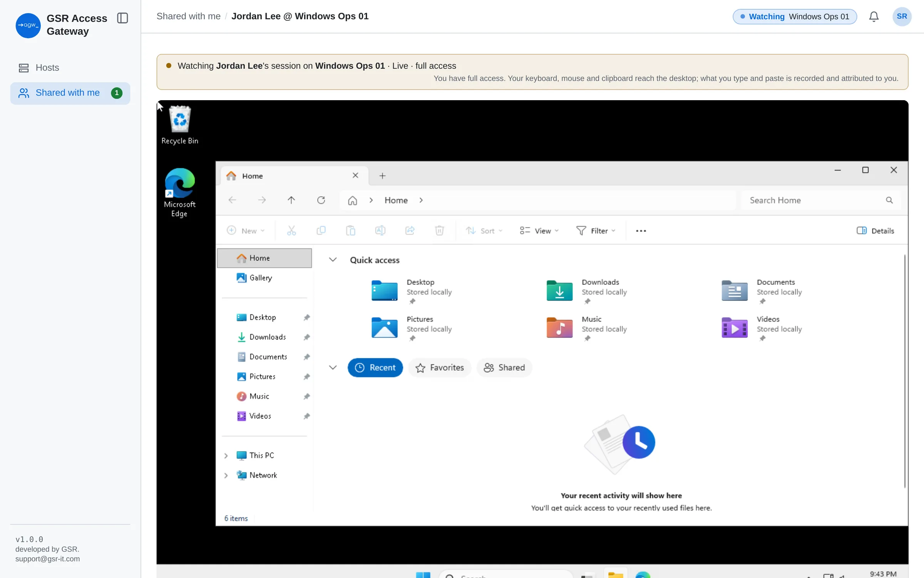The image size is (924, 578).
Task: Click the Rename icon in Explorer toolbar
Action: coord(380,230)
